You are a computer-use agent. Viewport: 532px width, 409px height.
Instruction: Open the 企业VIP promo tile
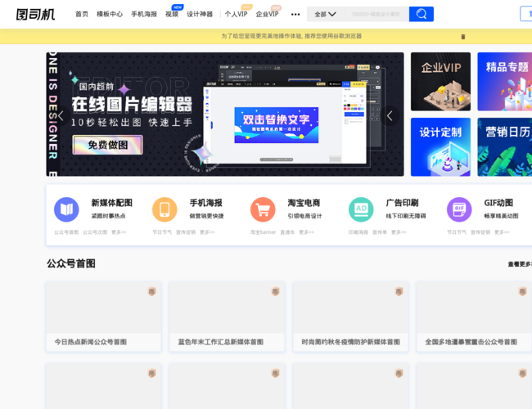(440, 82)
